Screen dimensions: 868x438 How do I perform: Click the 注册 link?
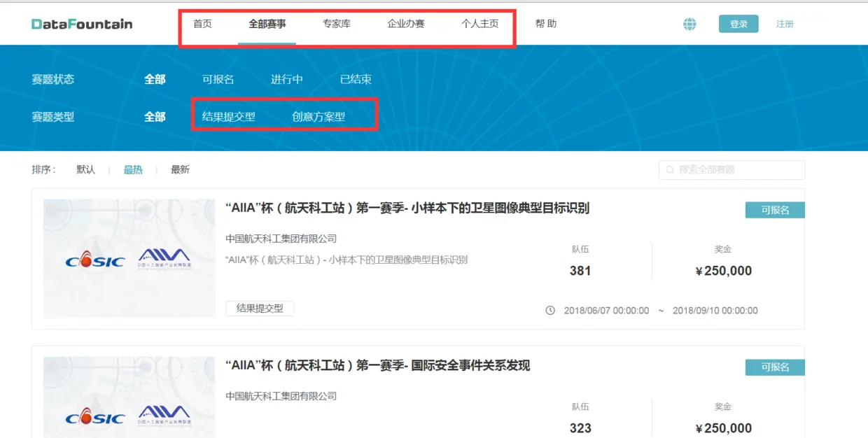(x=785, y=24)
